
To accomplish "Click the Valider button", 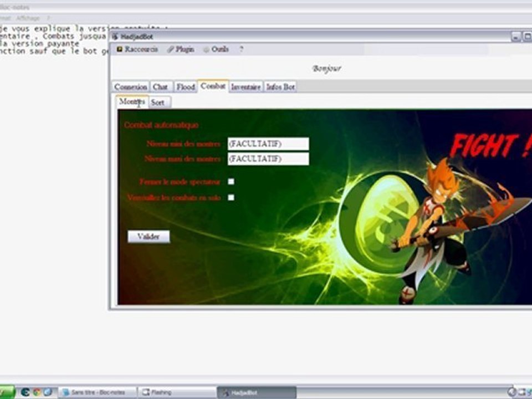I will click(x=149, y=237).
